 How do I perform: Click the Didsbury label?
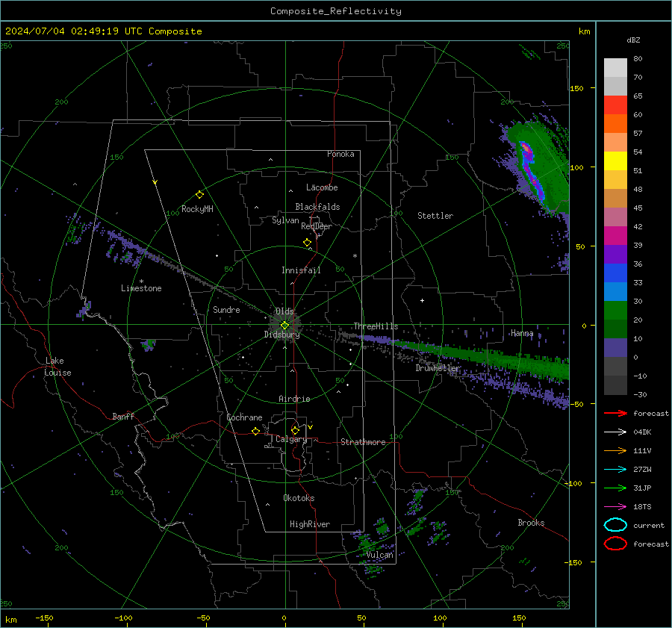click(281, 335)
